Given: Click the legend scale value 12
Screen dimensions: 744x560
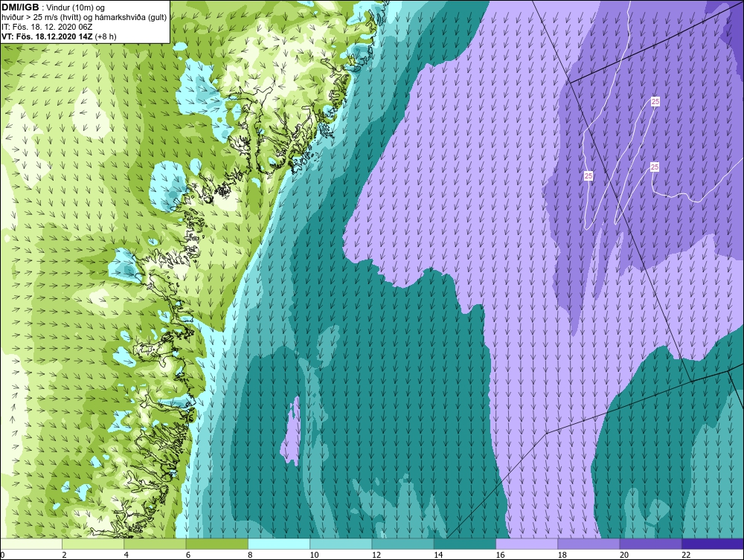Looking at the screenshot, I should [376, 556].
